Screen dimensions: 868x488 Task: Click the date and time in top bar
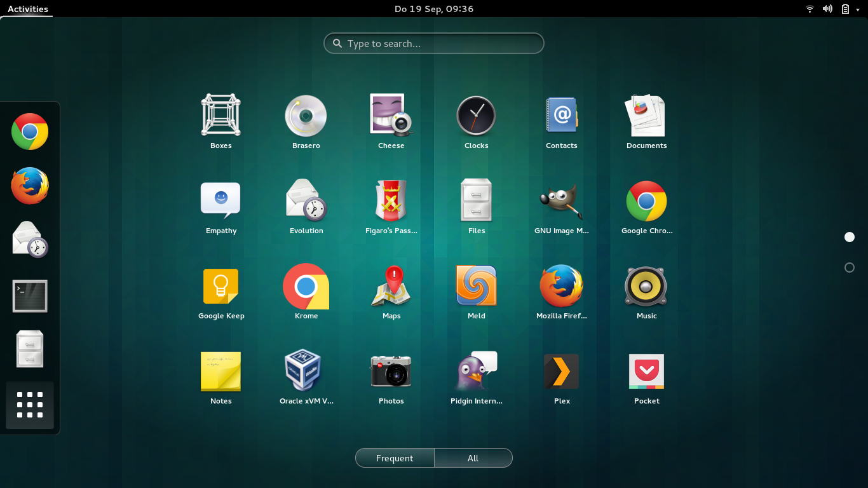tap(434, 9)
